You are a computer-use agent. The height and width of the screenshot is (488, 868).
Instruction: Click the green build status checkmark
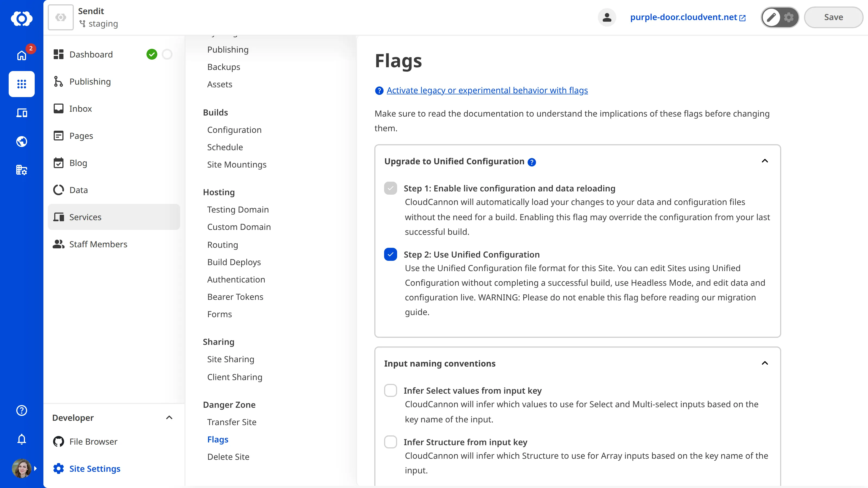tap(152, 54)
